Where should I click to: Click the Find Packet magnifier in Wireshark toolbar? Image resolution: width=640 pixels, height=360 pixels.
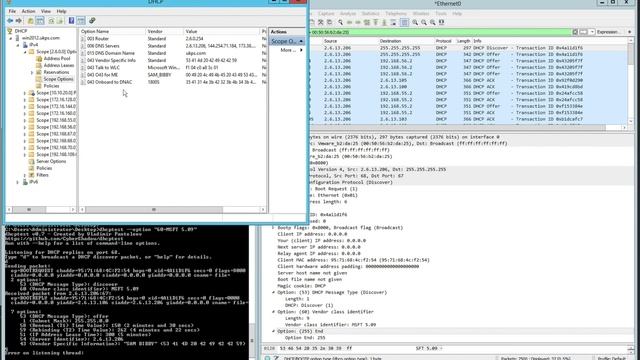click(340, 22)
